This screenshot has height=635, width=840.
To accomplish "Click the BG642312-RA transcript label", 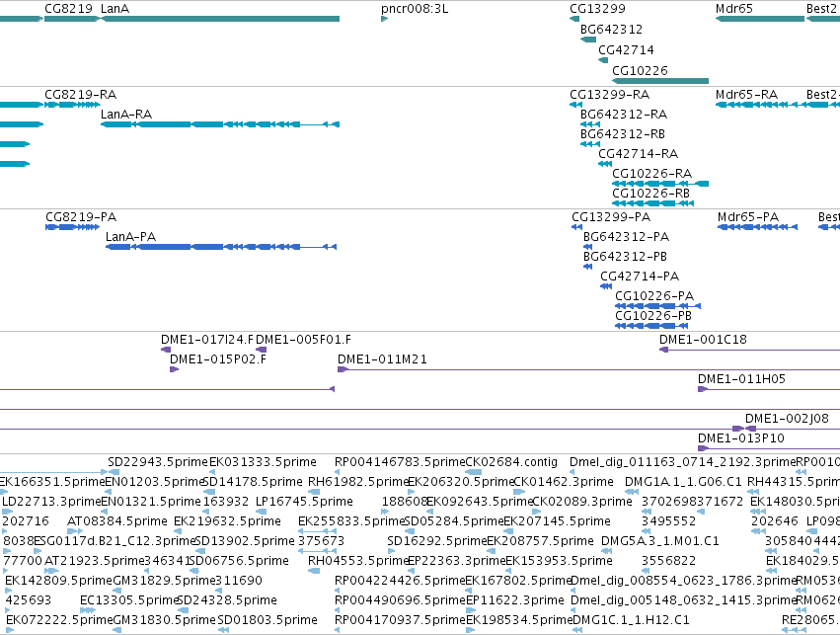I will [x=624, y=115].
